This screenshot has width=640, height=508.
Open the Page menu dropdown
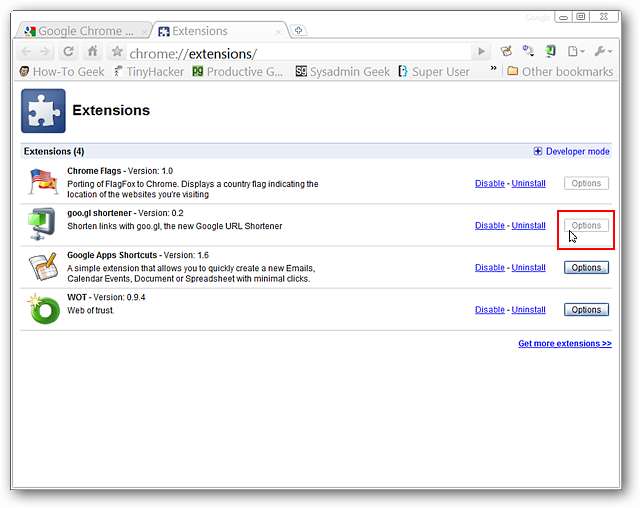(575, 52)
